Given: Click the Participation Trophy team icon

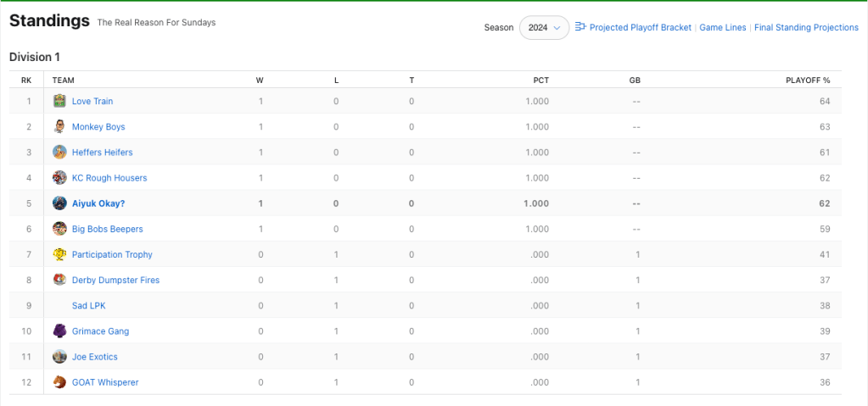Looking at the screenshot, I should click(x=59, y=254).
